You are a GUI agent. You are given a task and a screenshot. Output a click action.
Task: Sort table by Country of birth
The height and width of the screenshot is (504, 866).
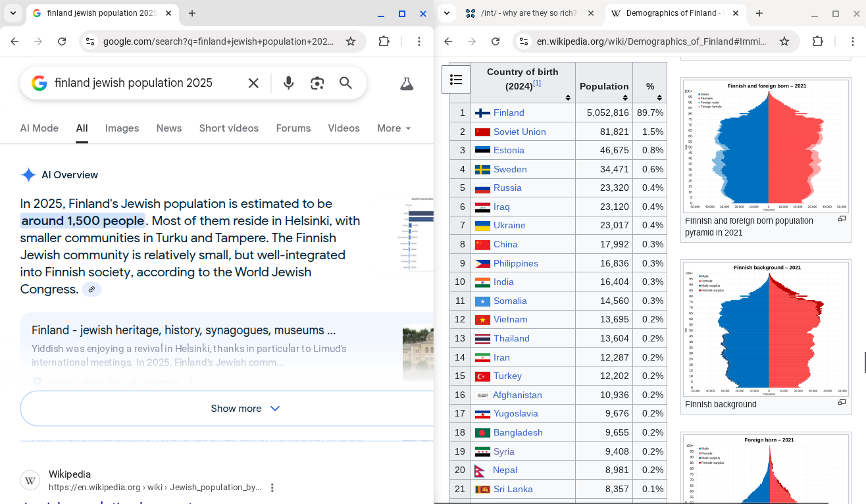pyautogui.click(x=568, y=98)
